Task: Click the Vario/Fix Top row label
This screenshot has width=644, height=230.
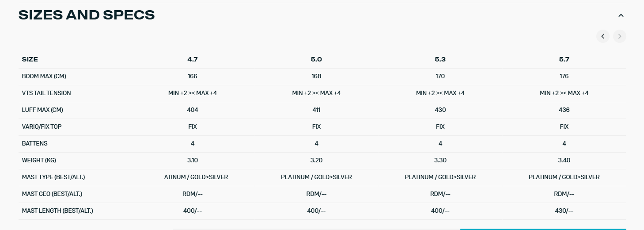Action: coord(42,126)
